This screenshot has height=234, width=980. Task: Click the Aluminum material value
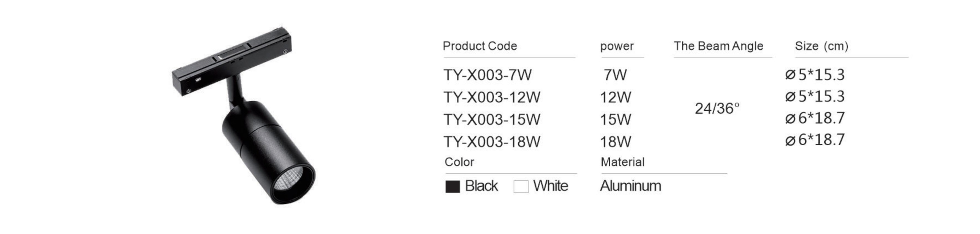[630, 186]
